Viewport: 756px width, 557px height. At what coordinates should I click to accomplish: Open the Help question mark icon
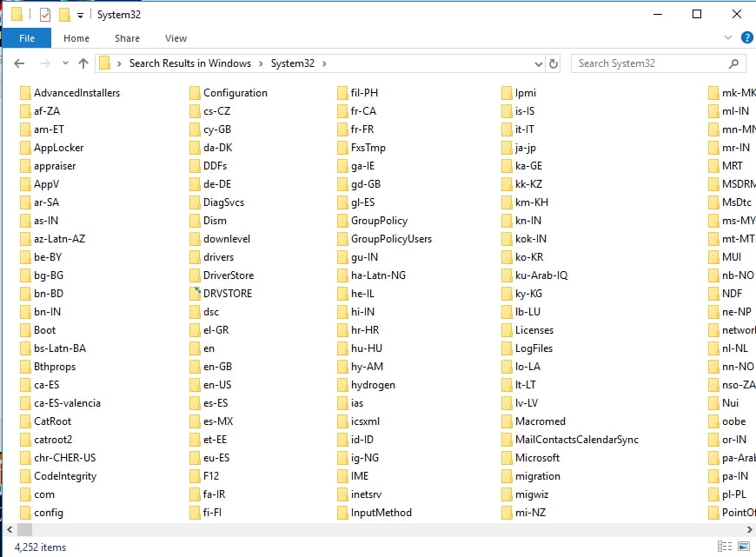[746, 37]
